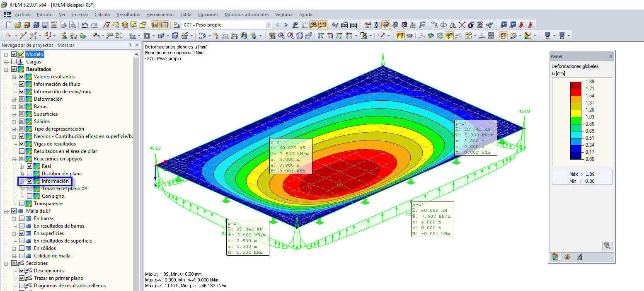Screen dimensions: 644x291
Task: Expand the Deformación tree node
Action: (14, 99)
